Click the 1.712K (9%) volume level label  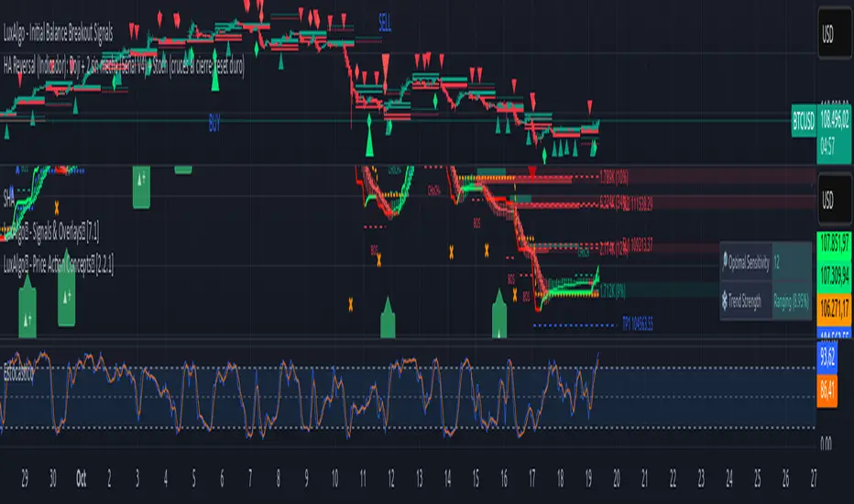pyautogui.click(x=613, y=292)
